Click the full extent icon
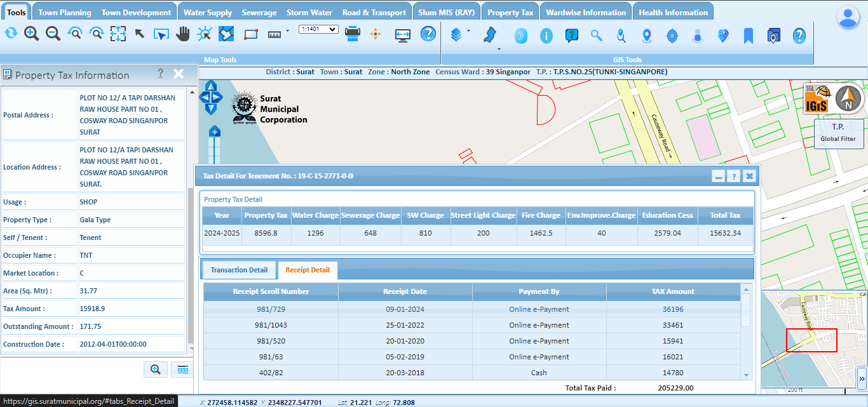This screenshot has height=407, width=868. click(x=118, y=34)
